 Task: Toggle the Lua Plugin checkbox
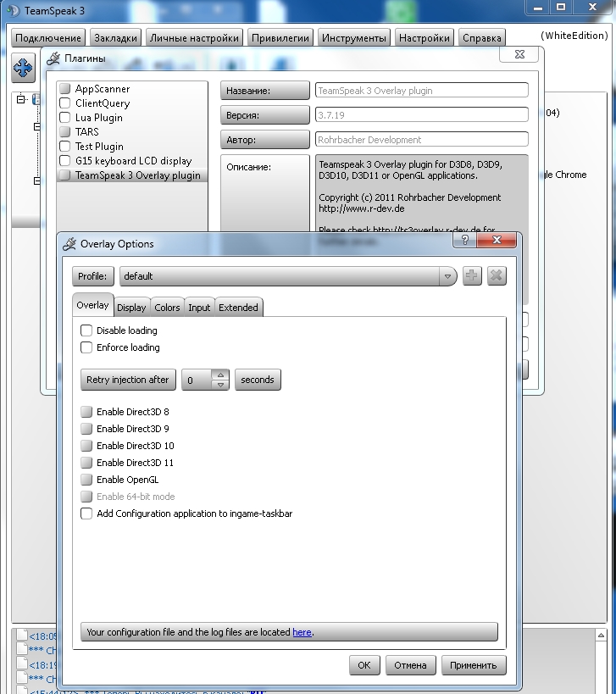tap(65, 117)
